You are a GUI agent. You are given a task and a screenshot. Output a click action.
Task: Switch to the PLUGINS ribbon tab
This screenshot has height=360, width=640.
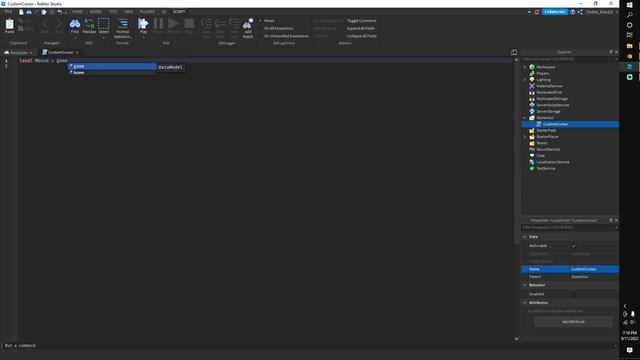click(147, 12)
